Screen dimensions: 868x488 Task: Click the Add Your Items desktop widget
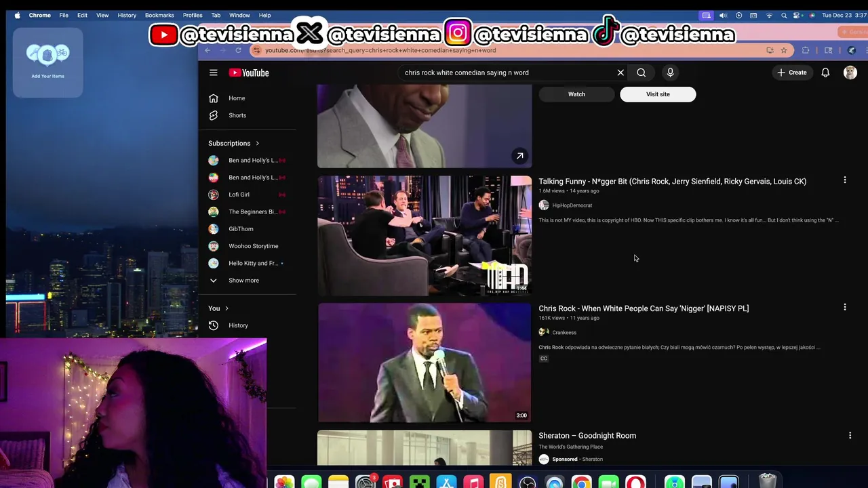[47, 62]
